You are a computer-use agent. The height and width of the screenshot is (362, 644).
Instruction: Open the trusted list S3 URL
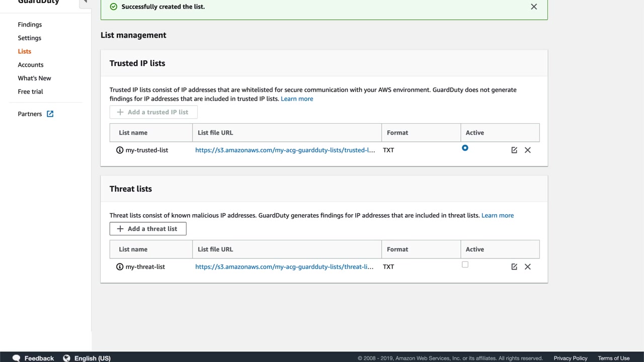tap(285, 150)
